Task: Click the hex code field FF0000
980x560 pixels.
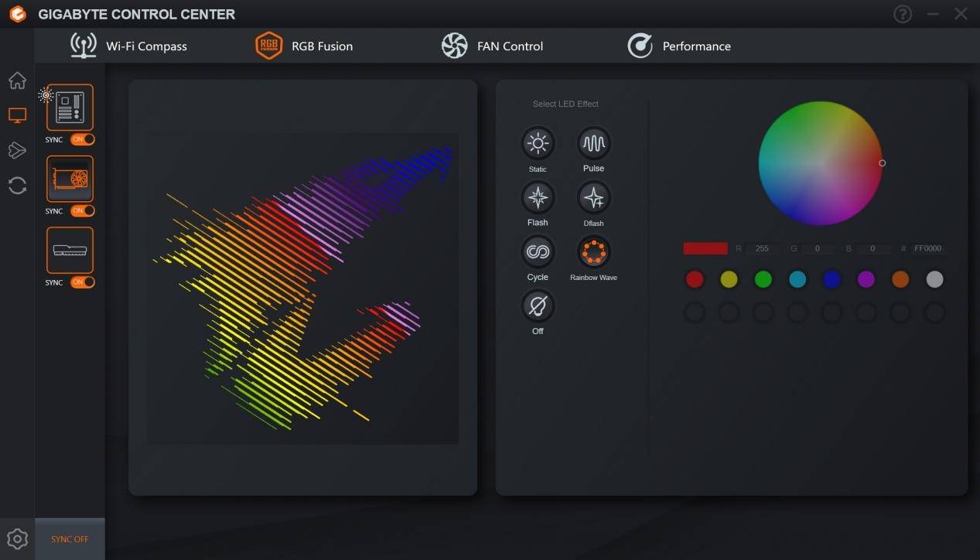Action: (x=927, y=248)
